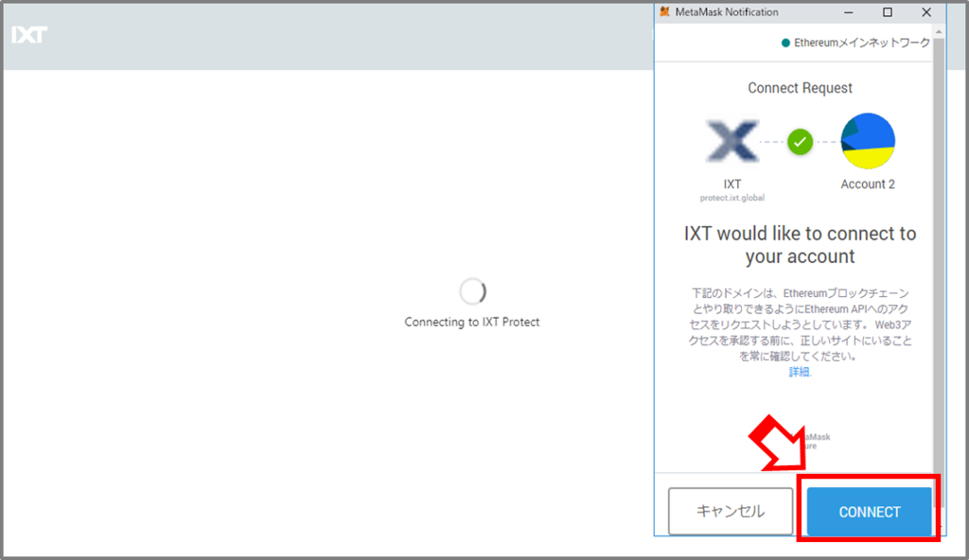Maximize the MetaMask Notification window
Viewport: 969px width, 560px height.
click(888, 11)
